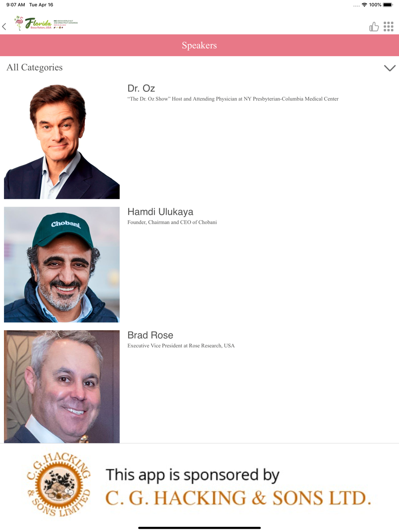The width and height of the screenshot is (399, 532).
Task: Tap the Speakers header bar
Action: pyautogui.click(x=199, y=45)
